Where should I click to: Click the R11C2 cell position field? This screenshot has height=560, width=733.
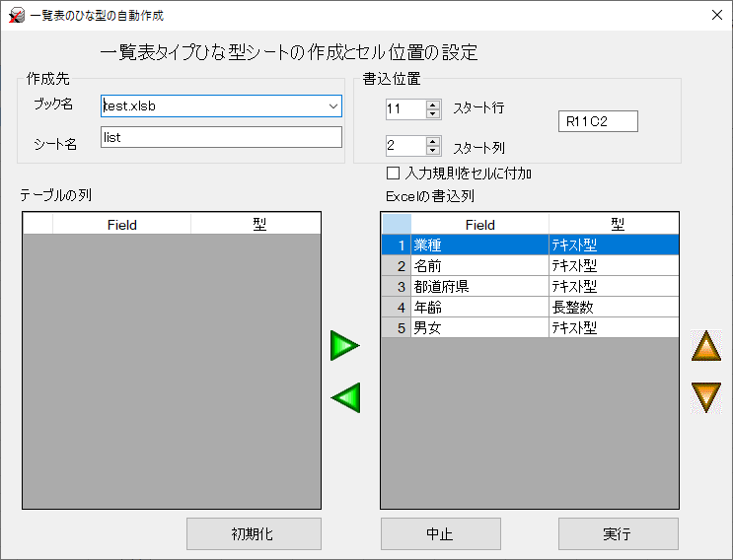(x=598, y=121)
